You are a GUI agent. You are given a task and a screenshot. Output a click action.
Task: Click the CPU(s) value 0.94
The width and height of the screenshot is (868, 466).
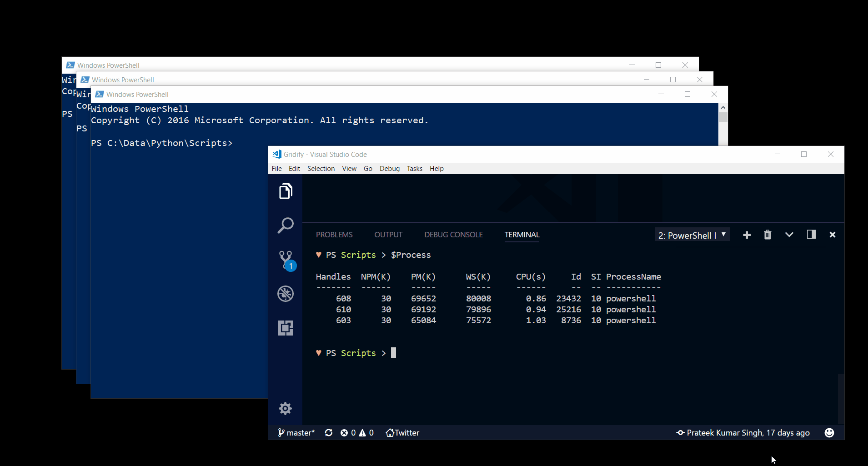coord(536,310)
